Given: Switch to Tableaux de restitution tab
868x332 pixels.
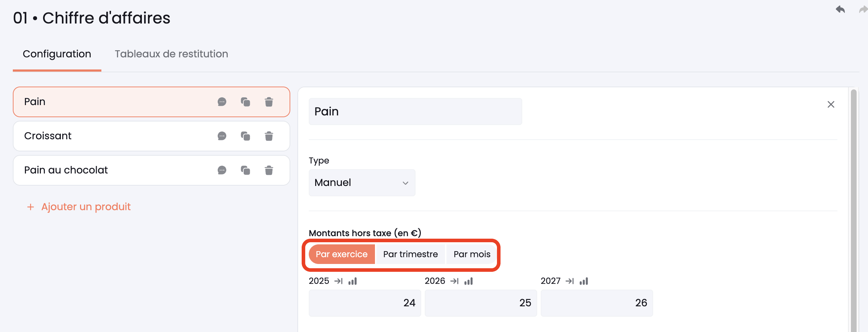Looking at the screenshot, I should click(x=171, y=54).
